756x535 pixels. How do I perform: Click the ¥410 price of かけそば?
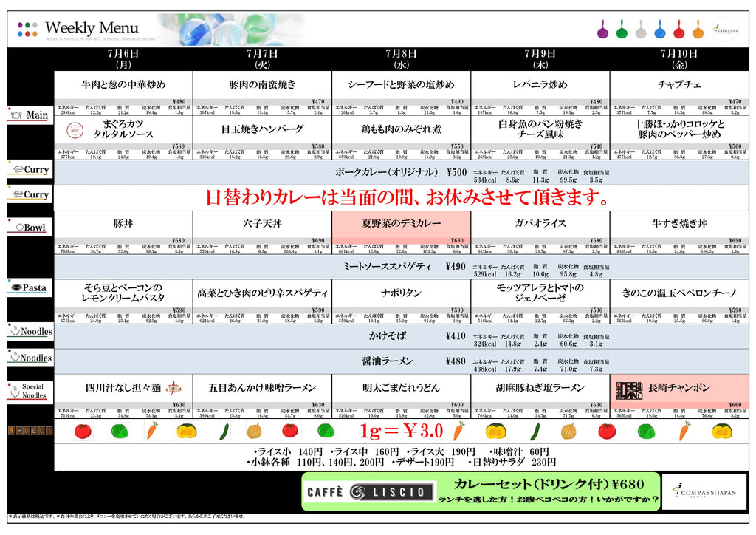click(x=456, y=336)
